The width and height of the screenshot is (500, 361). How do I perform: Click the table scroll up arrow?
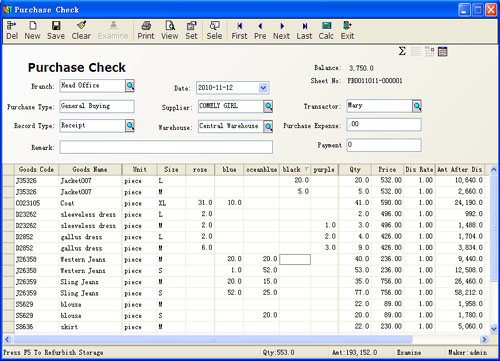tap(494, 170)
